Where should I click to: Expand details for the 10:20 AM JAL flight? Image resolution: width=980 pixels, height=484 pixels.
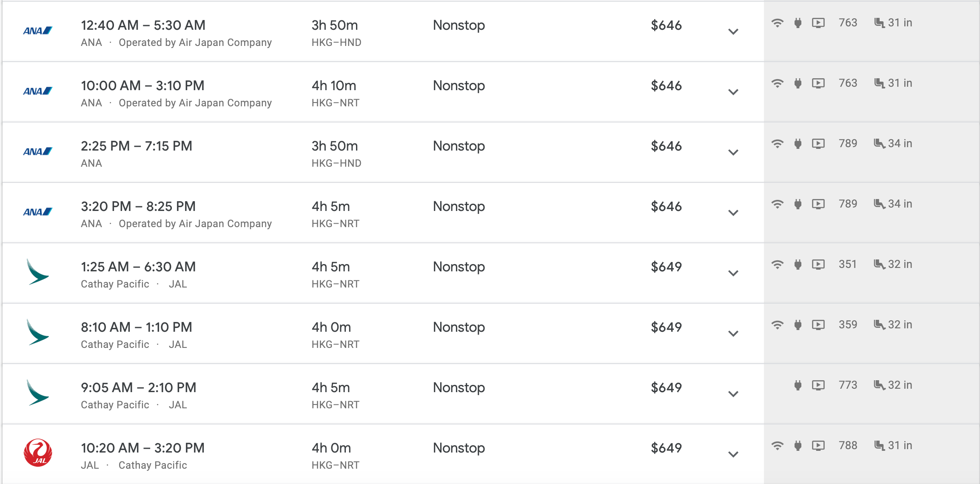(733, 454)
